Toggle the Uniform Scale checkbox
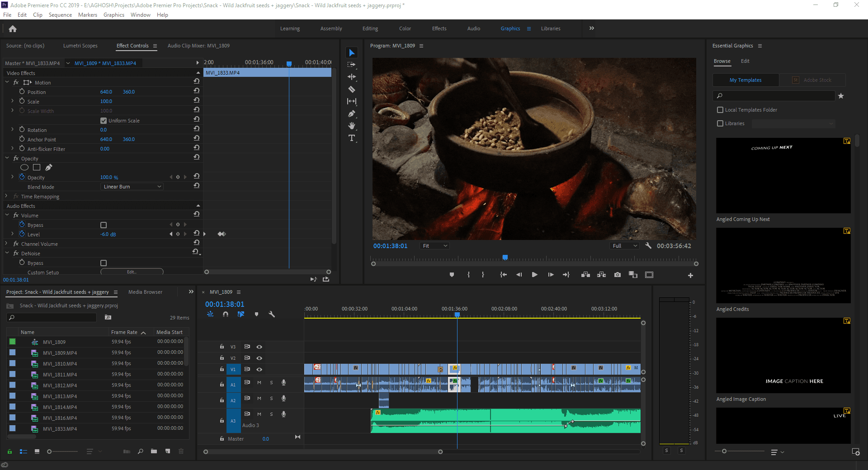Viewport: 868px width, 470px height. click(104, 120)
